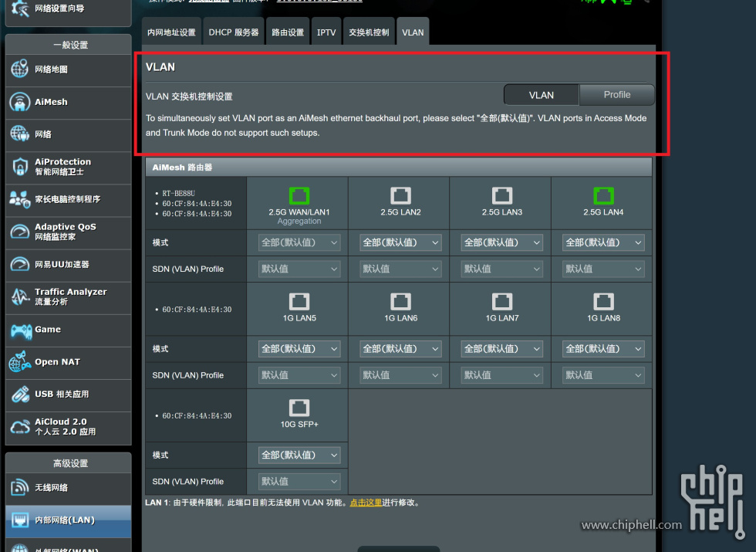Open 模式 dropdown for 2.5G LAN3
The height and width of the screenshot is (552, 756).
coord(502,242)
